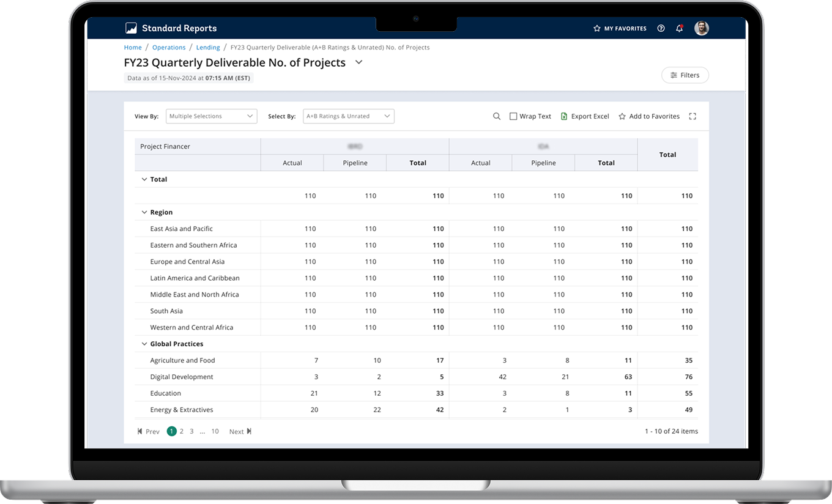Collapse the Global Practices group
This screenshot has height=504, width=832.
pos(144,344)
